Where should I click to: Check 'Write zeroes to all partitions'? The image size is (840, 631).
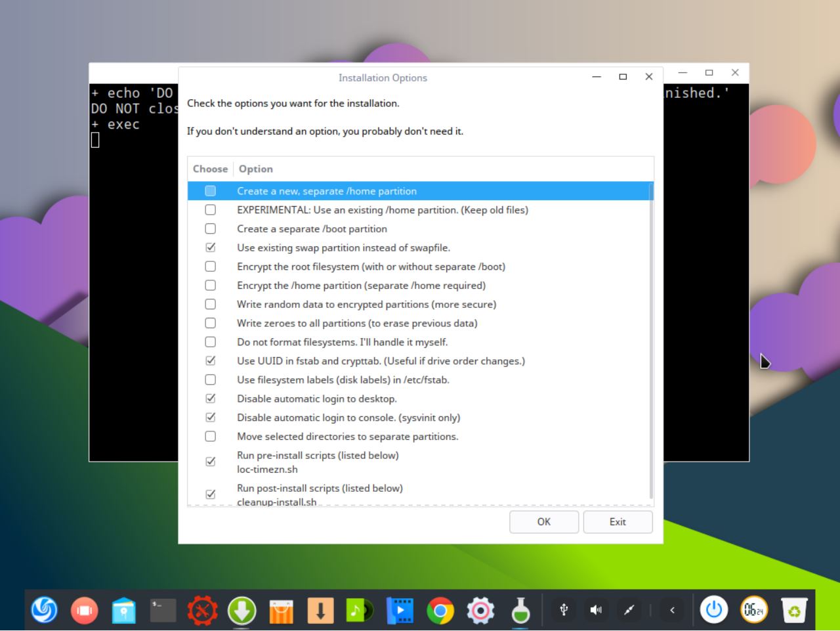coord(210,323)
